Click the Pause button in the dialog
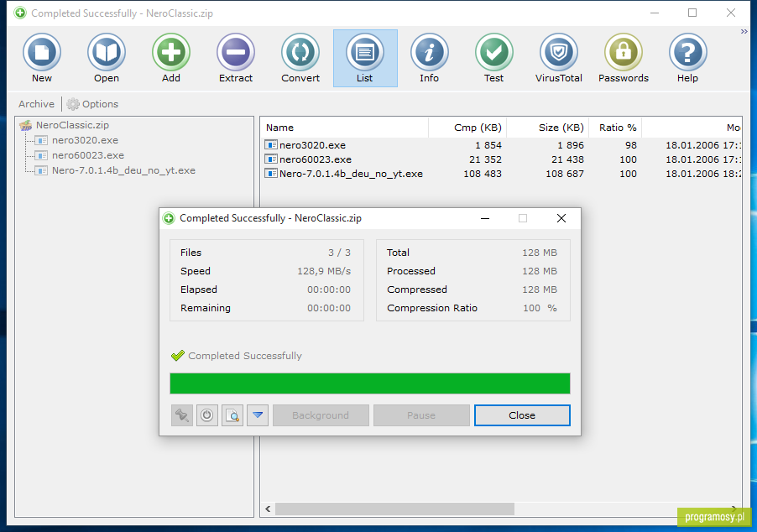 point(421,415)
